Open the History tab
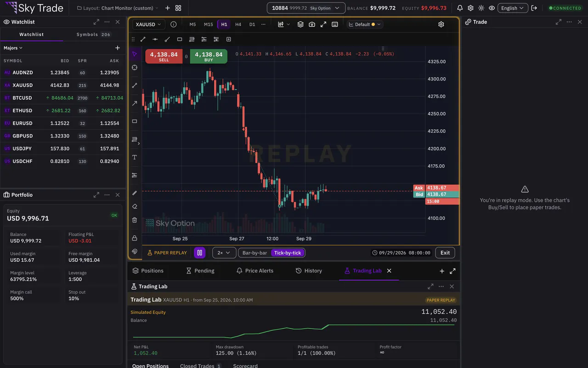Image resolution: width=588 pixels, height=368 pixels. pos(309,270)
